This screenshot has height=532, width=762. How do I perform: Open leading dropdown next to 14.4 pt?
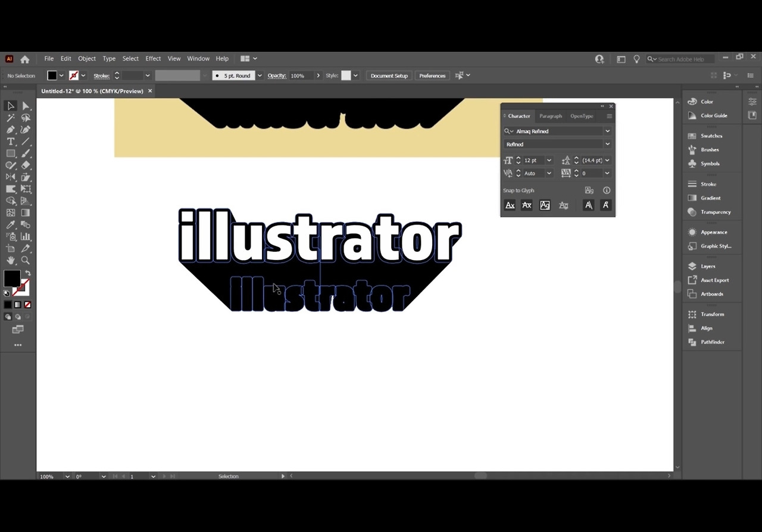pos(607,161)
